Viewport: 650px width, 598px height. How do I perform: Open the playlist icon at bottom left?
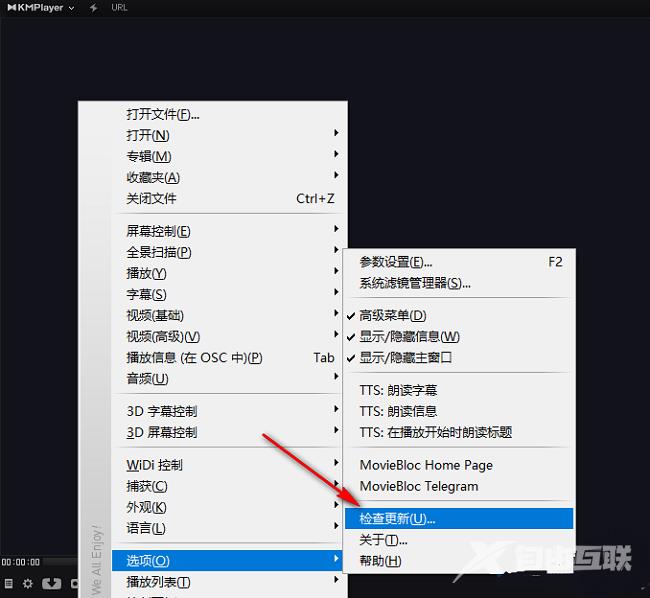(x=9, y=583)
